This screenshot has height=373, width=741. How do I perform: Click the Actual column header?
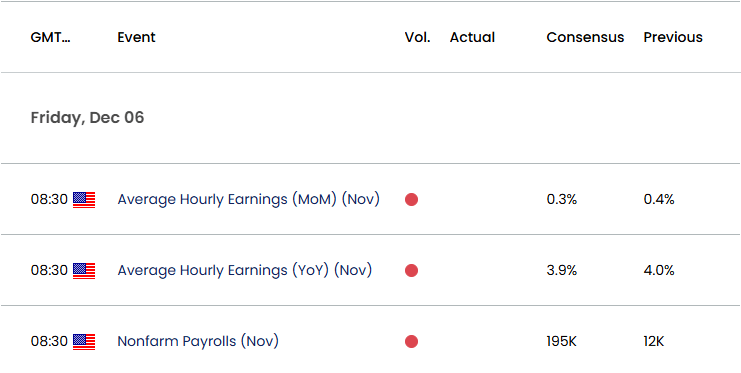coord(472,37)
